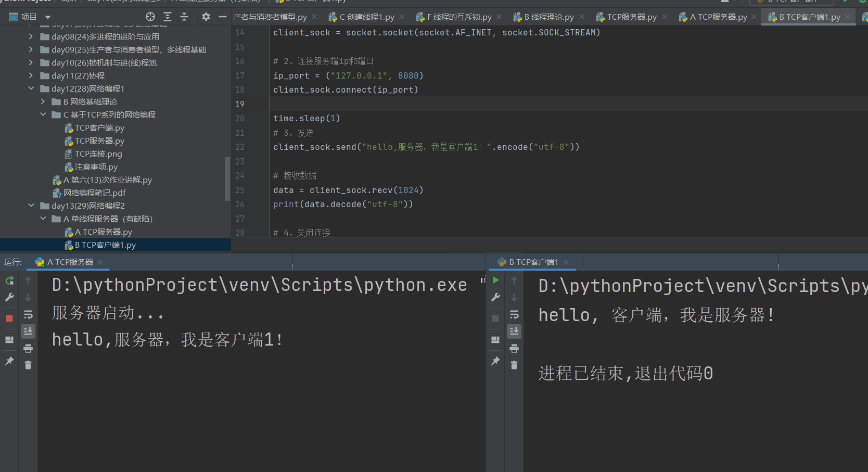This screenshot has width=868, height=472.
Task: Rerun A TCP服务器 with the green rerun icon
Action: 9,280
